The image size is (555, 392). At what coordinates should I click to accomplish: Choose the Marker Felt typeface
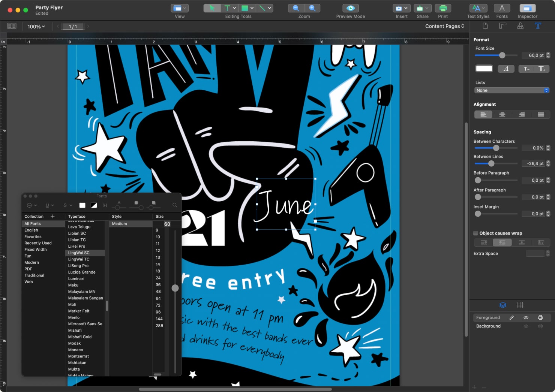click(85, 311)
